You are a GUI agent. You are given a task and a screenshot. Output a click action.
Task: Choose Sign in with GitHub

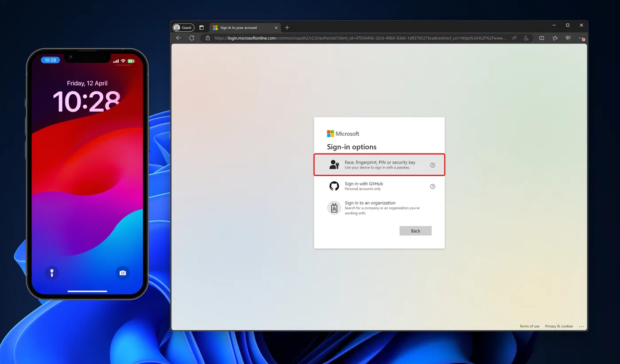(379, 186)
